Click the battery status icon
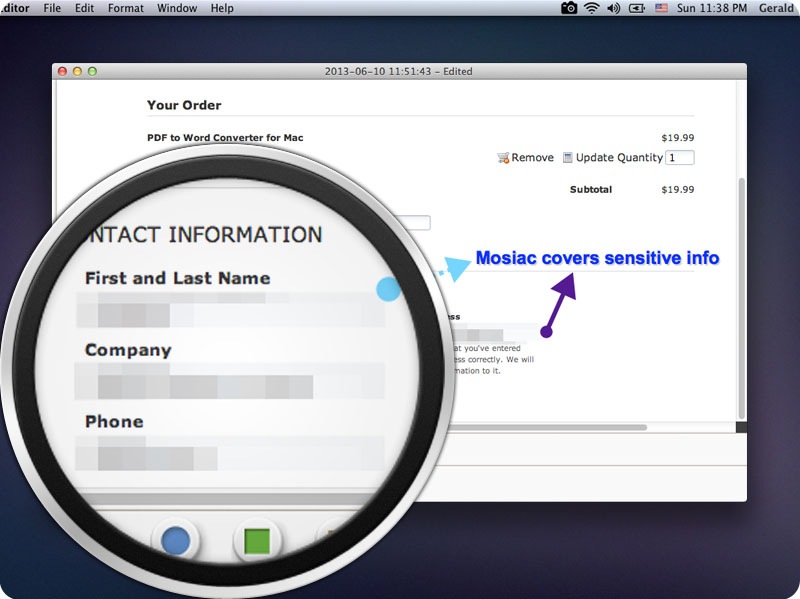 [x=637, y=8]
